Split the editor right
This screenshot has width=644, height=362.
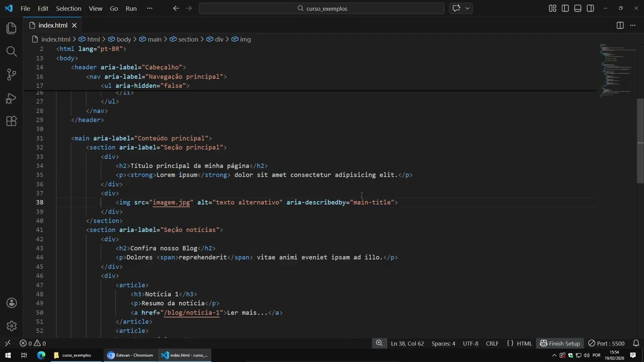point(620,25)
